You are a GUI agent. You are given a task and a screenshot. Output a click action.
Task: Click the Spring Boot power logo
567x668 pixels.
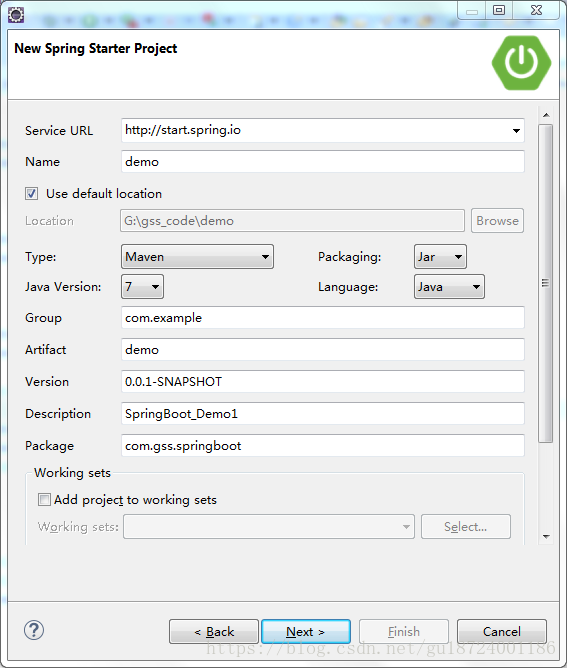pos(521,63)
